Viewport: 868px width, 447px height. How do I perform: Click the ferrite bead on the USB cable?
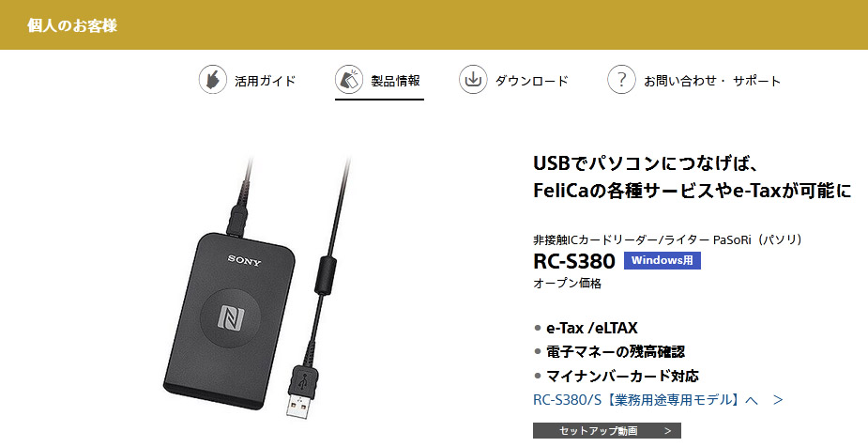pyautogui.click(x=326, y=273)
